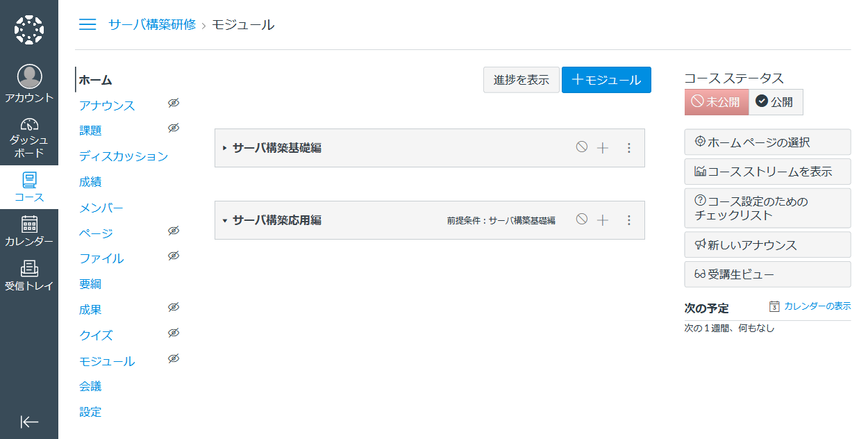Open ディスカッション in course navigation
The height and width of the screenshot is (439, 868).
coord(124,156)
